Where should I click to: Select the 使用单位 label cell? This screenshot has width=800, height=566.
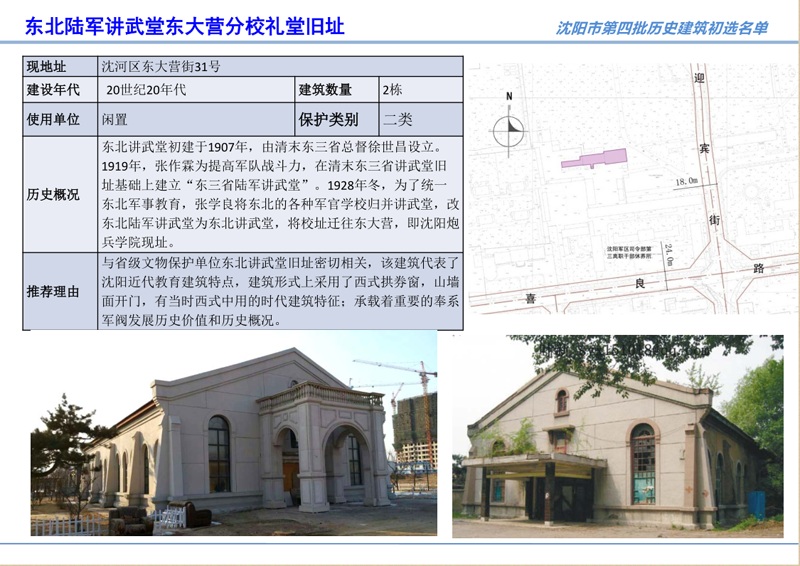click(x=59, y=119)
